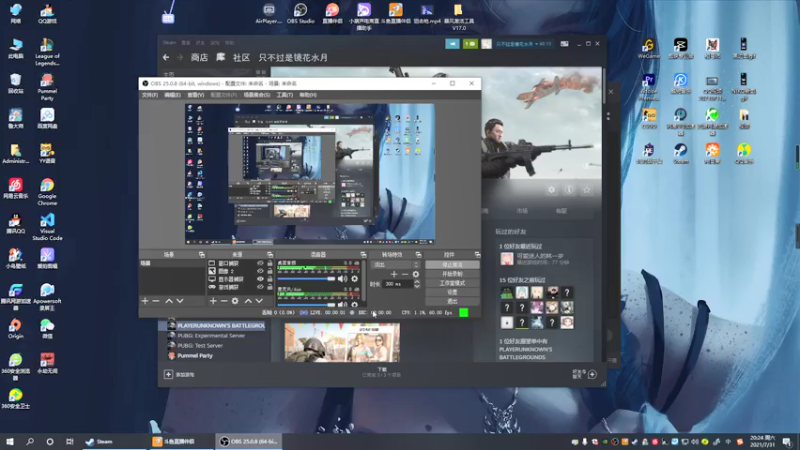This screenshot has width=800, height=450.
Task: Mute desktop audio speaker icon in OBS mixer
Action: pos(342,279)
